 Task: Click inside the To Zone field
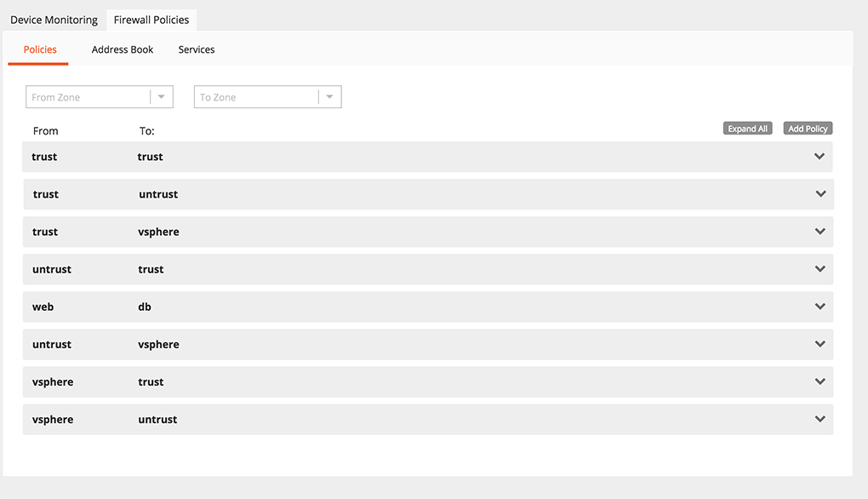point(255,97)
